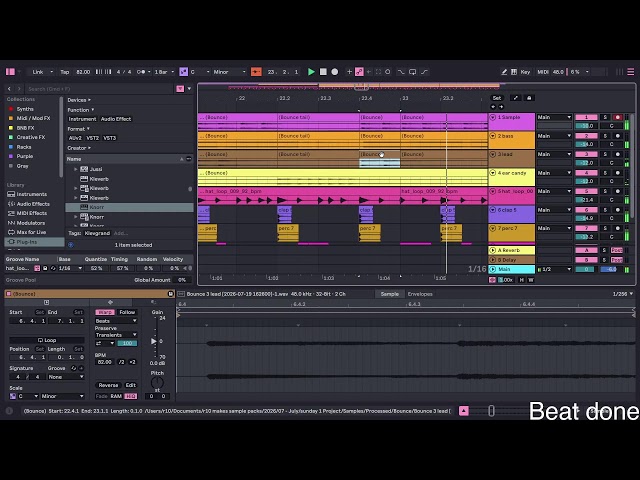This screenshot has height=480, width=640.
Task: Go forward with the browser right arrow
Action: point(19,89)
